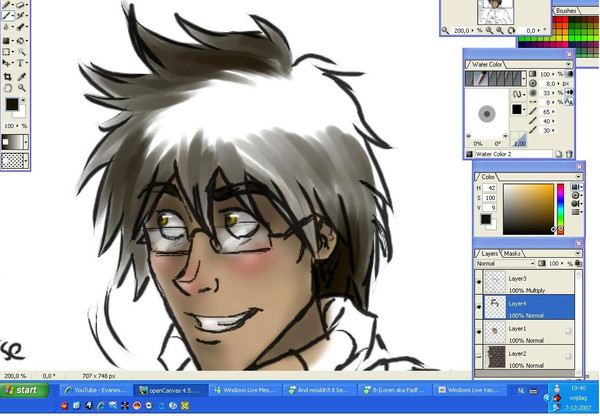Toggle the anti-alias button in brush panel
600x416 pixels.
569,102
